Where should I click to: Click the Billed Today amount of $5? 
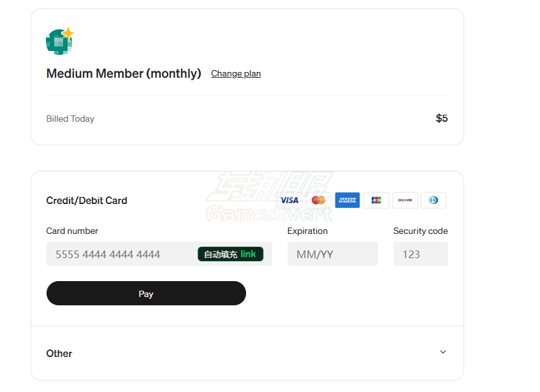(x=441, y=119)
